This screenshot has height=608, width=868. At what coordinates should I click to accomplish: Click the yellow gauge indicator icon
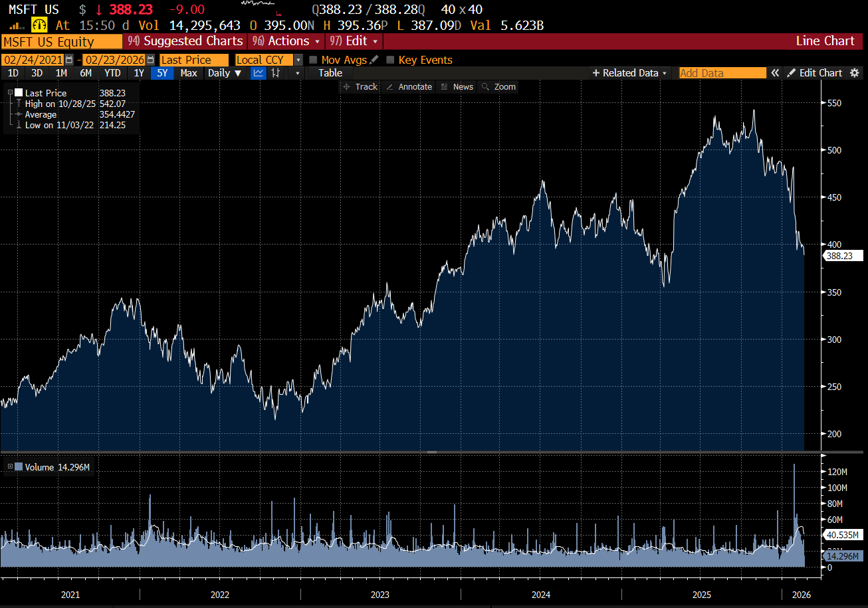[x=40, y=25]
